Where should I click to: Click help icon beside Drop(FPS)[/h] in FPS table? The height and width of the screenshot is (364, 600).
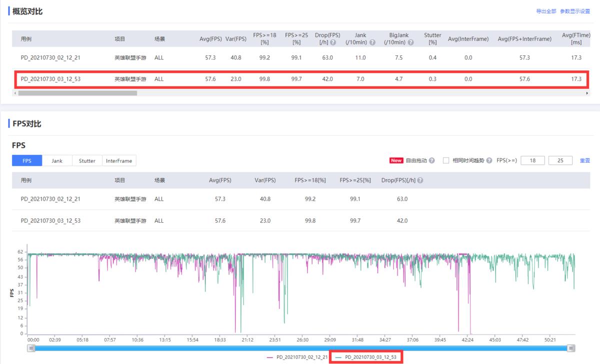420,180
